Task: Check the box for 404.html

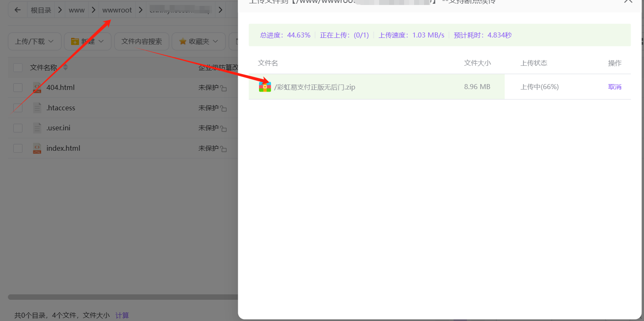Action: click(x=18, y=87)
